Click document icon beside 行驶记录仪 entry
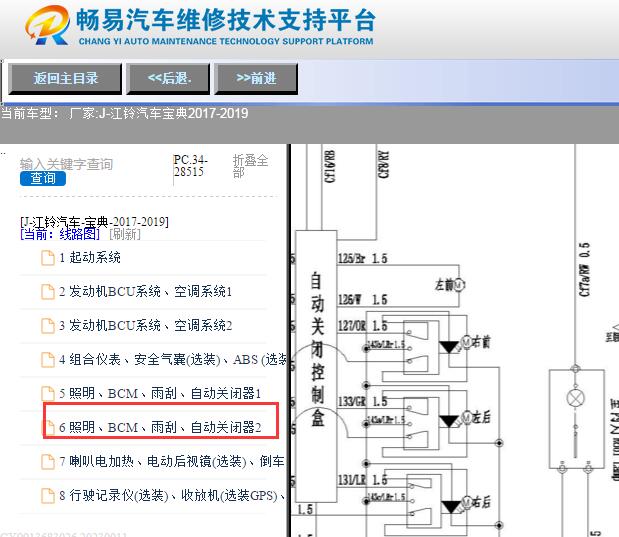 click(x=48, y=496)
